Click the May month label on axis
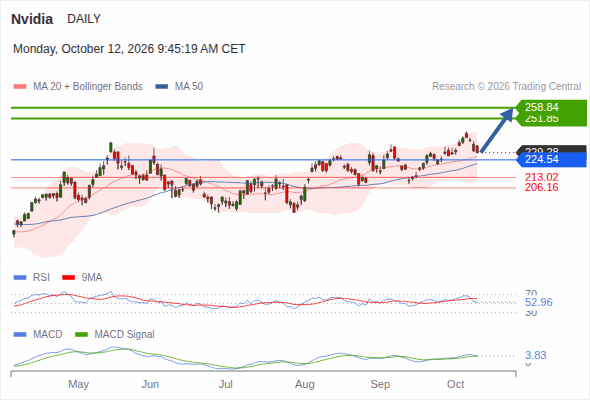This screenshot has height=400, width=590. pos(78,384)
